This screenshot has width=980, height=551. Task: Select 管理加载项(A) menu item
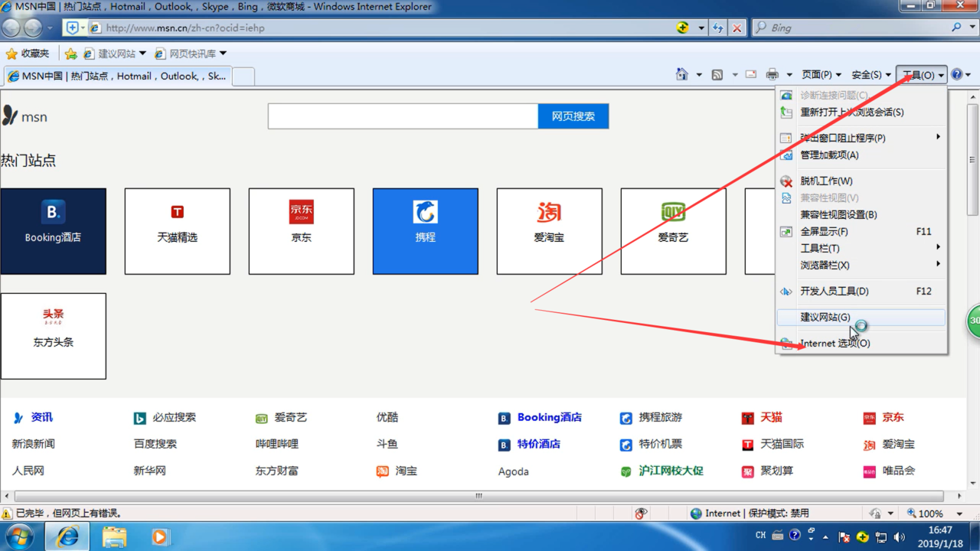862,155
